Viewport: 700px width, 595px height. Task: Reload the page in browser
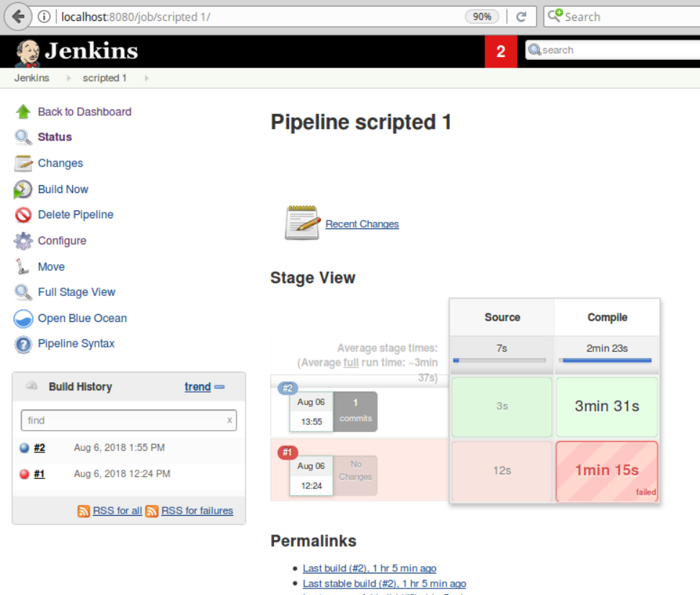coord(521,17)
